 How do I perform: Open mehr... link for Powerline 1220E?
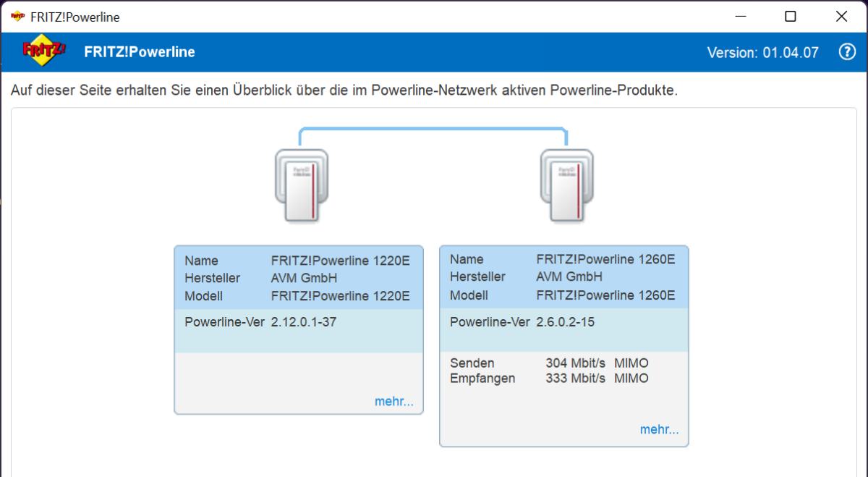pyautogui.click(x=394, y=402)
